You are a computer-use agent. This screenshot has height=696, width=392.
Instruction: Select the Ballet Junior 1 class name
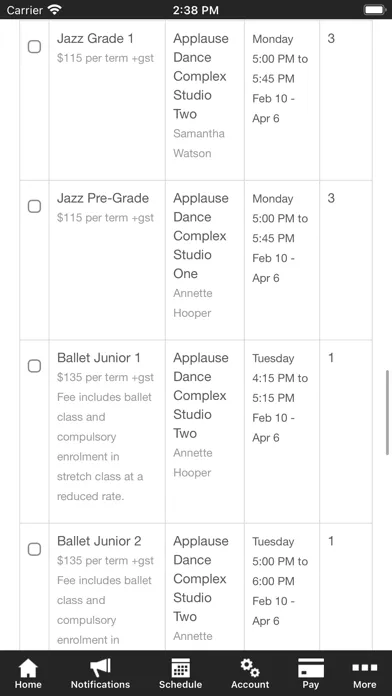99,358
